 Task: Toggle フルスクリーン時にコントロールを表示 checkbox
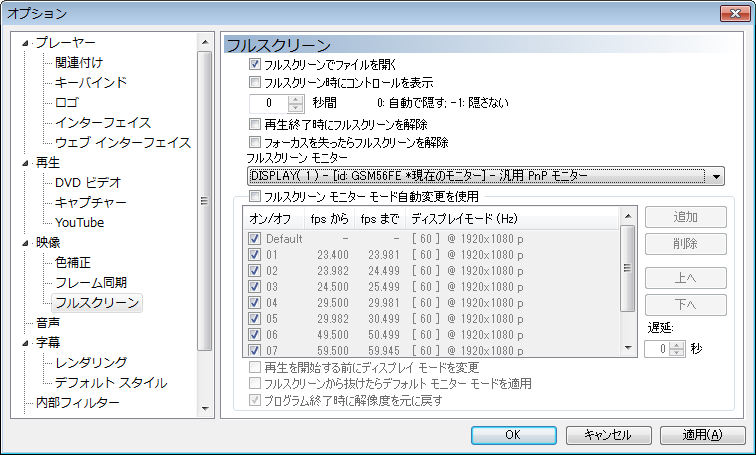pyautogui.click(x=255, y=82)
